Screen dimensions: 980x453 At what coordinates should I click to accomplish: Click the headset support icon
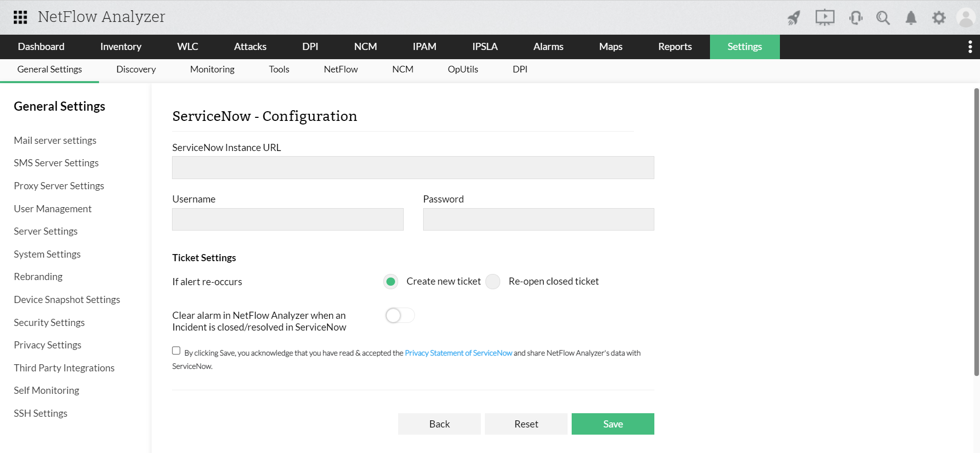855,18
